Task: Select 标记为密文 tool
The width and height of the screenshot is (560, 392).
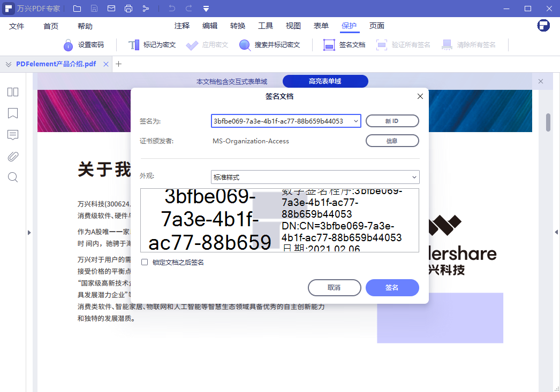Action: pyautogui.click(x=152, y=45)
